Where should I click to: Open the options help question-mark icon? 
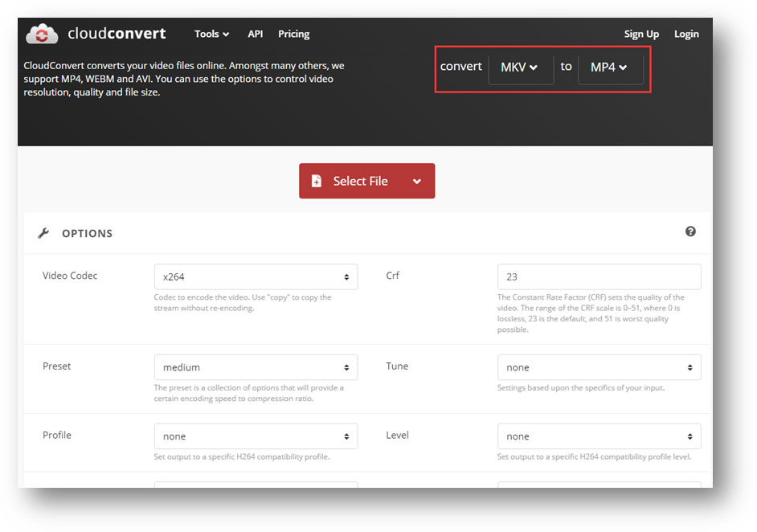[x=690, y=231]
